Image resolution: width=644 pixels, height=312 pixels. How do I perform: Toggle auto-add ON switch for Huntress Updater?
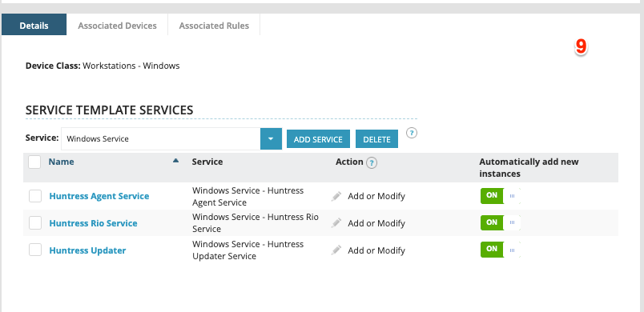(501, 250)
